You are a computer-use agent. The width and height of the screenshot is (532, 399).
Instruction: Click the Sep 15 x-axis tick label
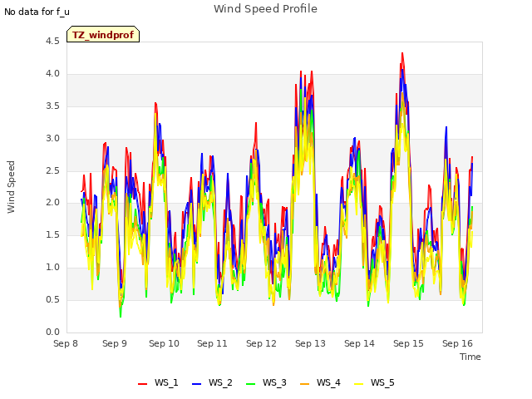(408, 343)
